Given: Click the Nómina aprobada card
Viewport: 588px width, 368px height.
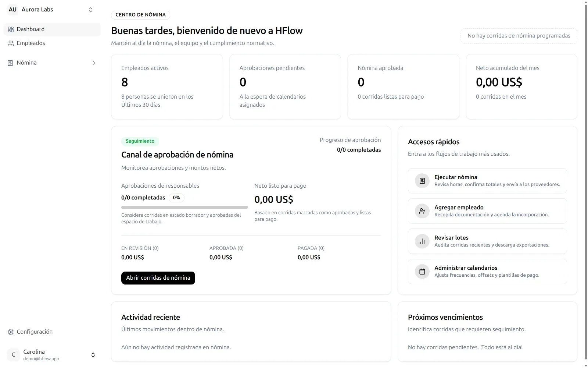Looking at the screenshot, I should pyautogui.click(x=403, y=87).
